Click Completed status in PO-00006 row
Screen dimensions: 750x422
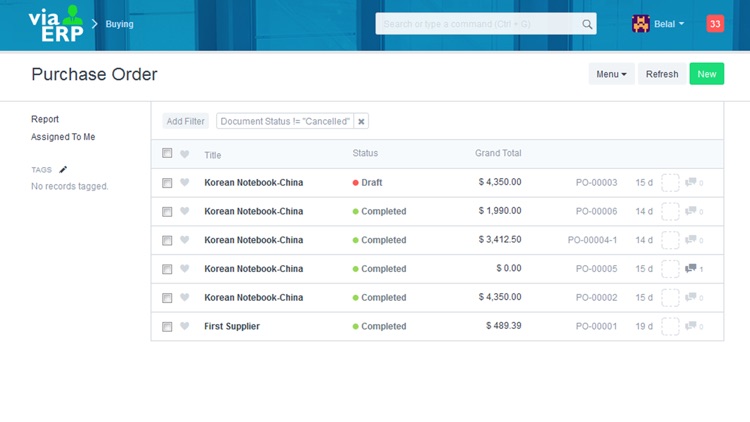tap(379, 211)
